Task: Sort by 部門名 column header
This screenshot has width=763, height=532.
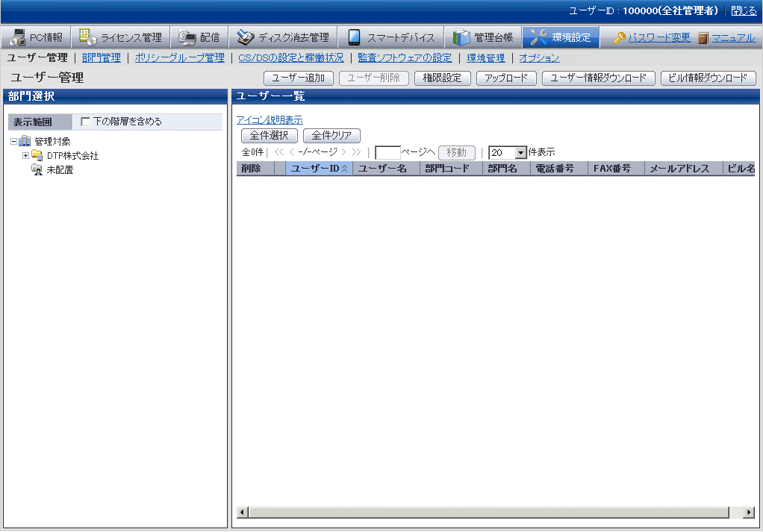Action: (x=507, y=169)
